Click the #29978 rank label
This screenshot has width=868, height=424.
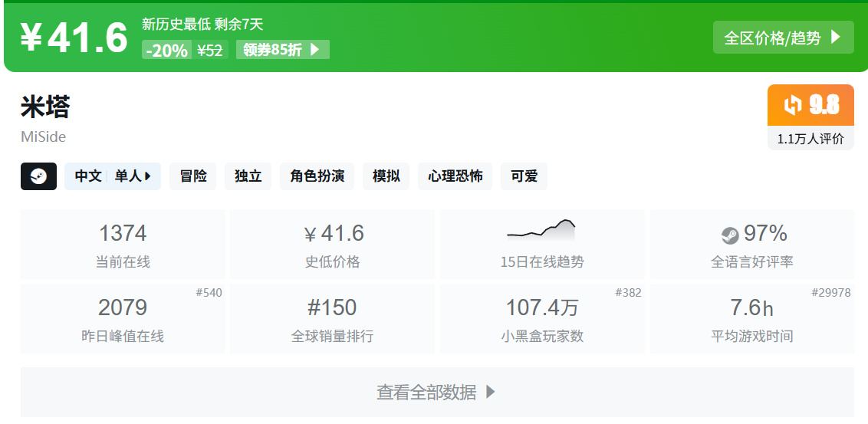tap(831, 293)
